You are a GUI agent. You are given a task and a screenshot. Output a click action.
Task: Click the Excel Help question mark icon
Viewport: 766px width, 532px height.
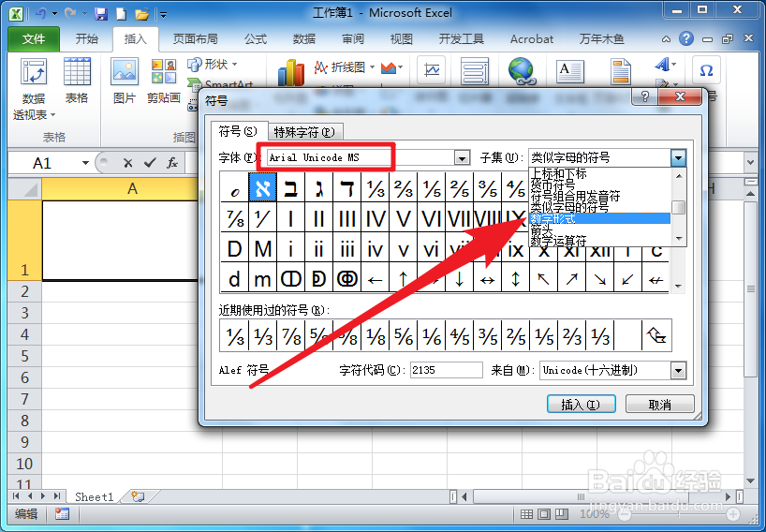(x=685, y=38)
